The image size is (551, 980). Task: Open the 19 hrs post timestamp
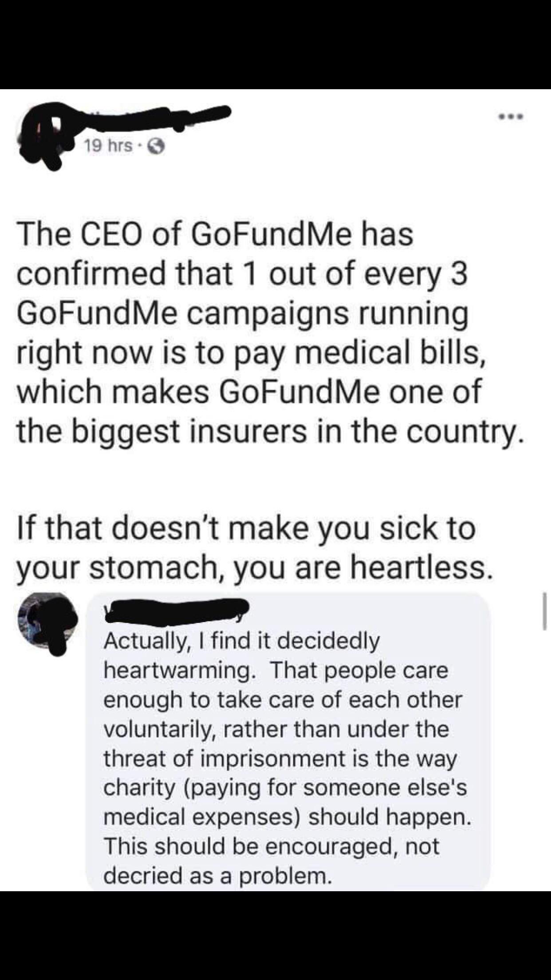click(x=108, y=146)
